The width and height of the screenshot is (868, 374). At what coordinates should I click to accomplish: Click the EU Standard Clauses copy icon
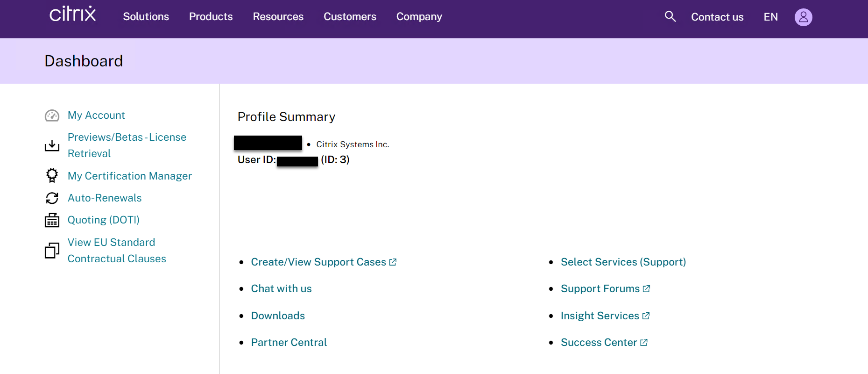(x=52, y=251)
